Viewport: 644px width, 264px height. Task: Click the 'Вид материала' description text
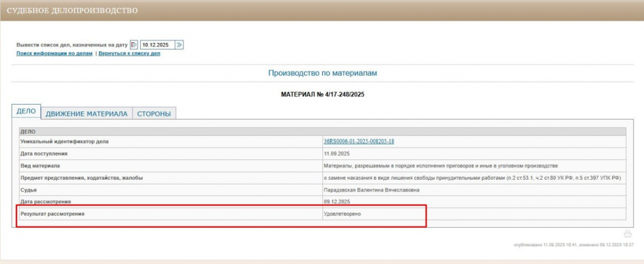pyautogui.click(x=441, y=166)
